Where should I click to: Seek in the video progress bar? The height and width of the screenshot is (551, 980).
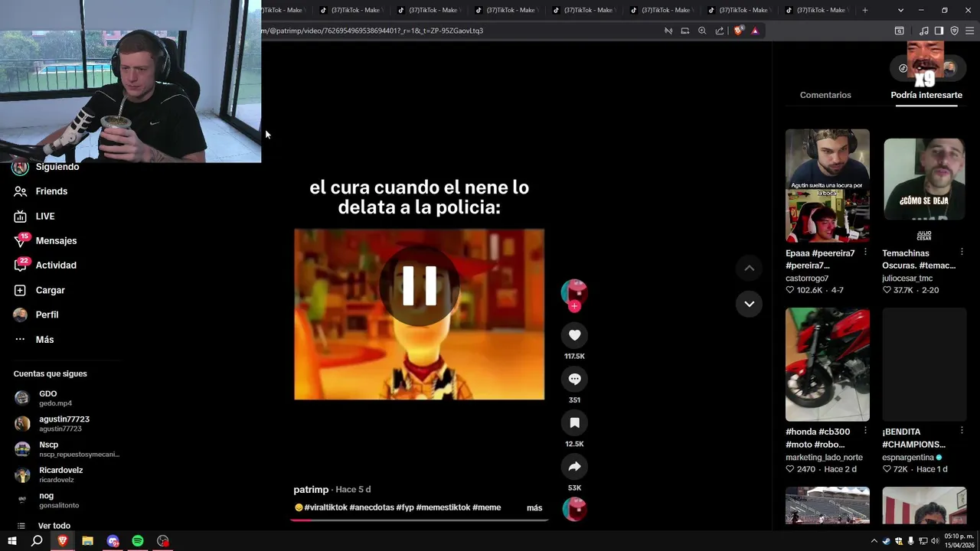pos(419,520)
